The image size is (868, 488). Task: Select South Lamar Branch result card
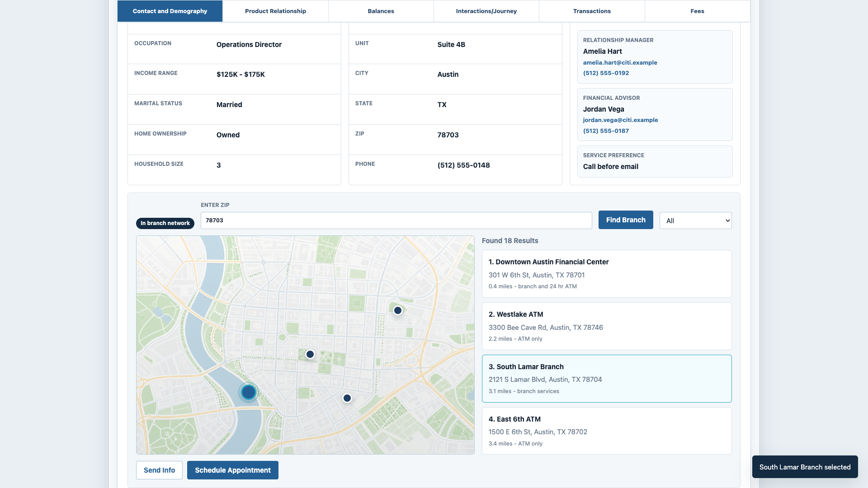(x=607, y=379)
